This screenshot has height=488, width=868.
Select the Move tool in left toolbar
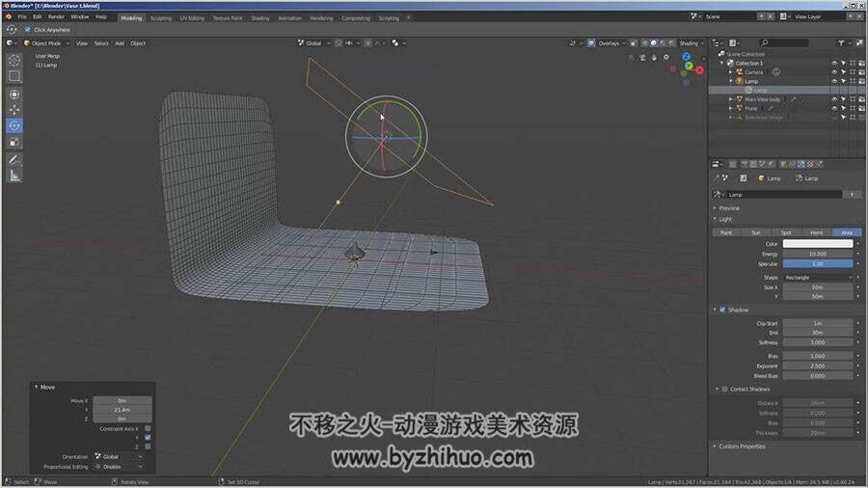pos(14,110)
